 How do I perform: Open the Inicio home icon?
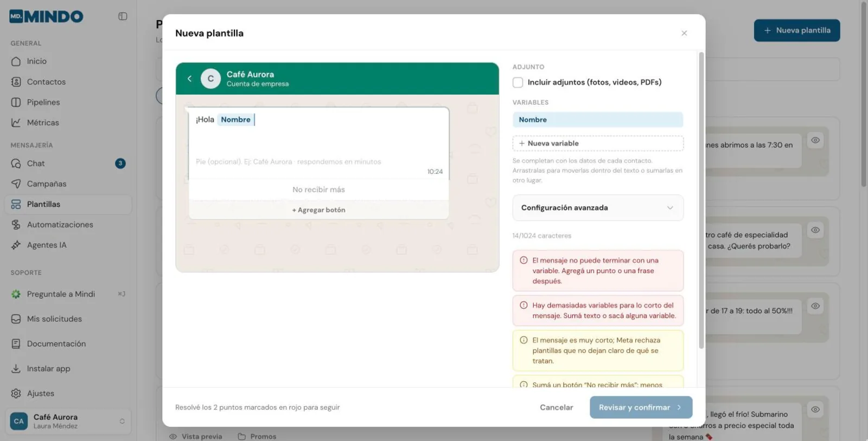(x=16, y=61)
